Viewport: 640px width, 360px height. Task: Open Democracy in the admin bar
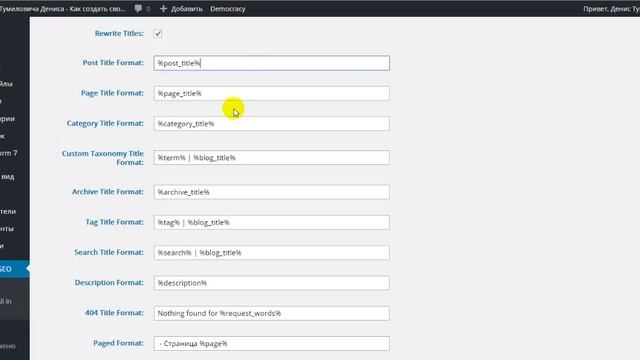pyautogui.click(x=228, y=9)
